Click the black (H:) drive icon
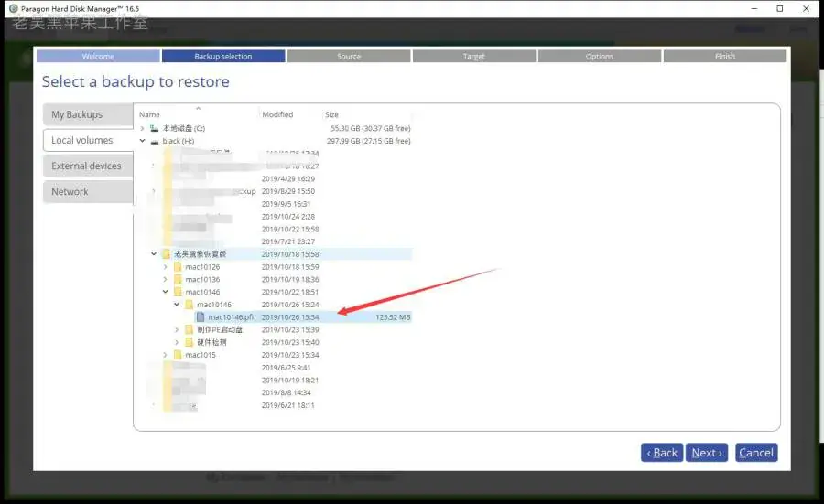Image resolution: width=824 pixels, height=504 pixels. [155, 141]
